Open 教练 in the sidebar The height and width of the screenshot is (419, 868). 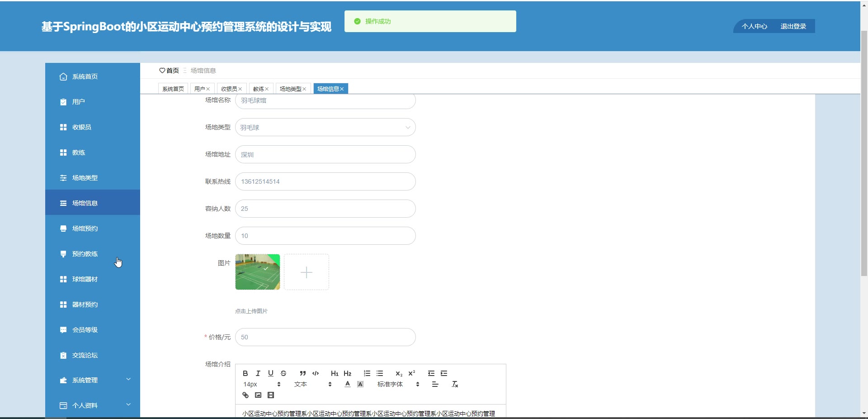(x=93, y=152)
